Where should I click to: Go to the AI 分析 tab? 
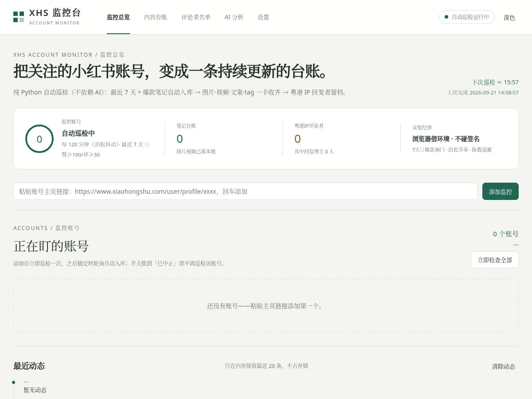(234, 17)
